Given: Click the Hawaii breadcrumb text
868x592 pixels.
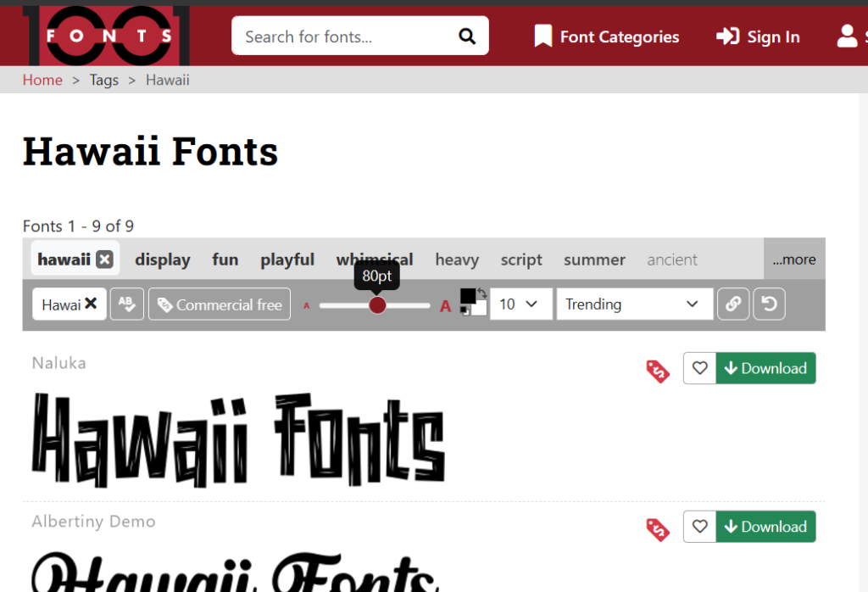Looking at the screenshot, I should click(168, 80).
